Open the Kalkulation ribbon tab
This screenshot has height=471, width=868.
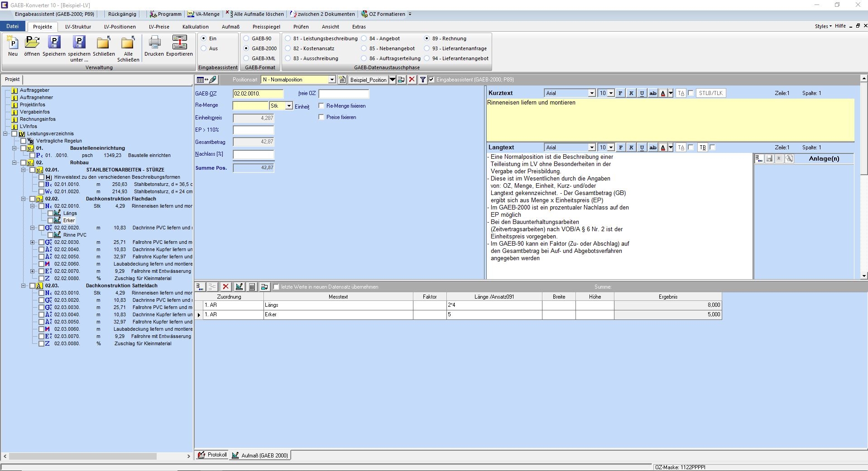pyautogui.click(x=195, y=27)
